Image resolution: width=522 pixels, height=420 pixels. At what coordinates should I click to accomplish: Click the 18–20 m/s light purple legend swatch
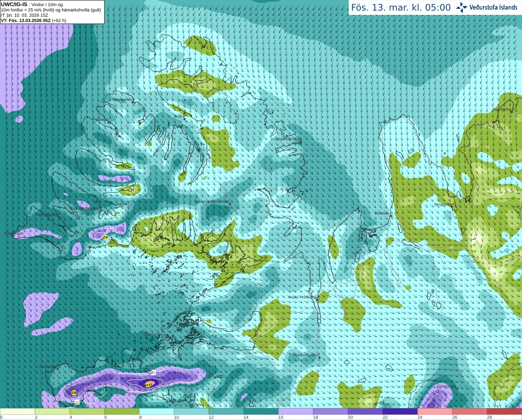click(x=331, y=411)
